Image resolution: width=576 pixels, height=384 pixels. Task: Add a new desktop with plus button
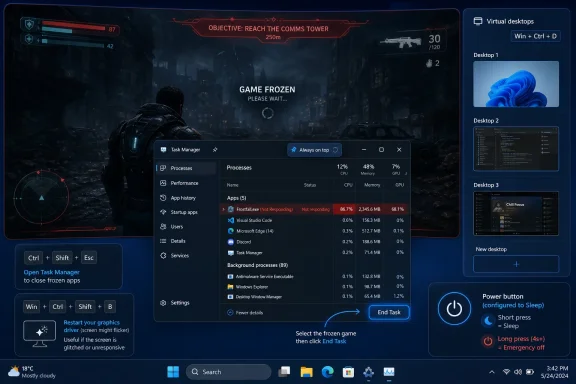pos(516,264)
